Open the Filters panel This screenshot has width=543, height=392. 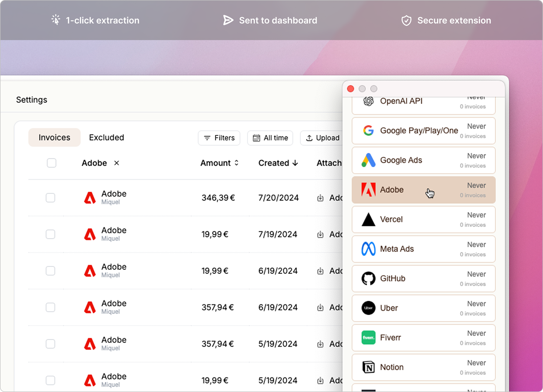pos(219,138)
